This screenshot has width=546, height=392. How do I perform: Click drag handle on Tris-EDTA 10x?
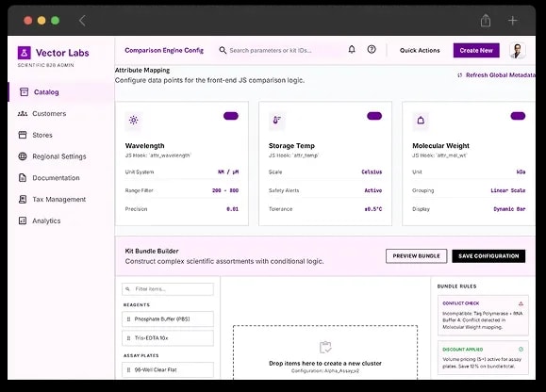[128, 338]
